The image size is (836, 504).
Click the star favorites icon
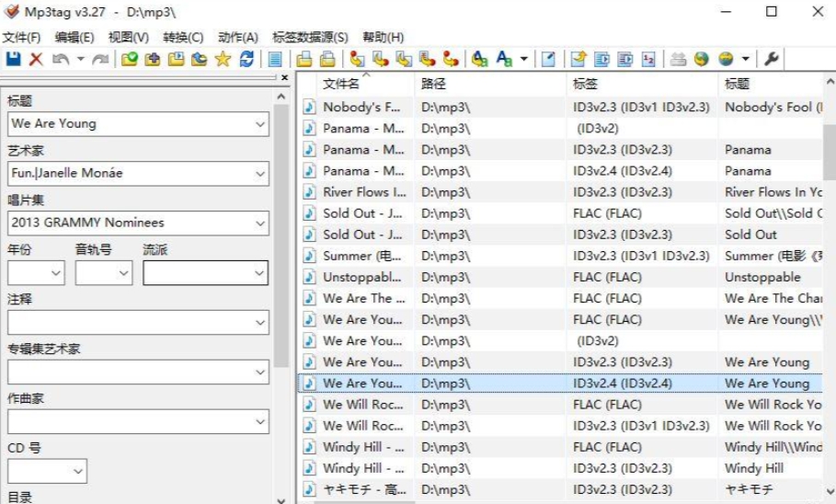[x=223, y=59]
